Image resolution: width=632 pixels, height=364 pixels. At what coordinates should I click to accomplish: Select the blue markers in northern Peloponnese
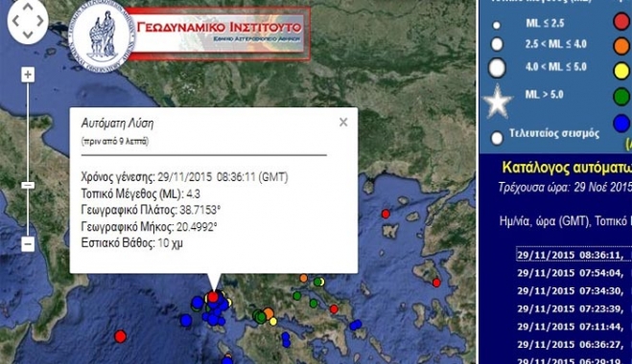(286, 339)
